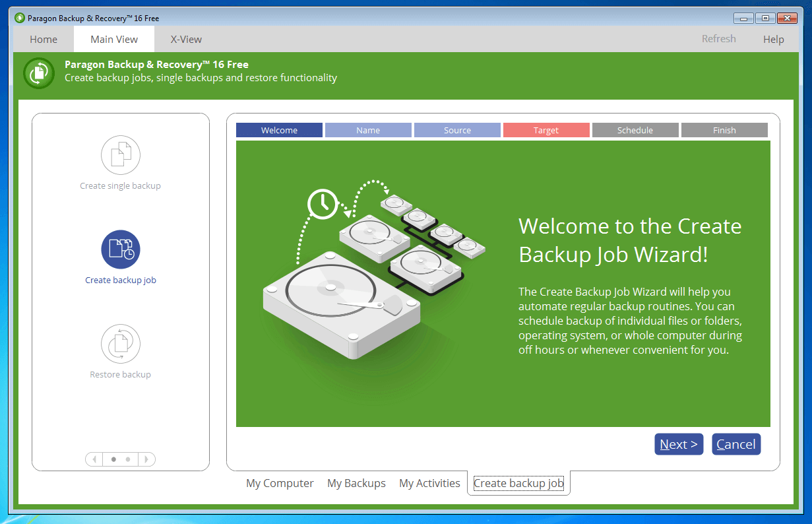812x524 pixels.
Task: Click the Paragon logo in green header
Action: coord(39,72)
